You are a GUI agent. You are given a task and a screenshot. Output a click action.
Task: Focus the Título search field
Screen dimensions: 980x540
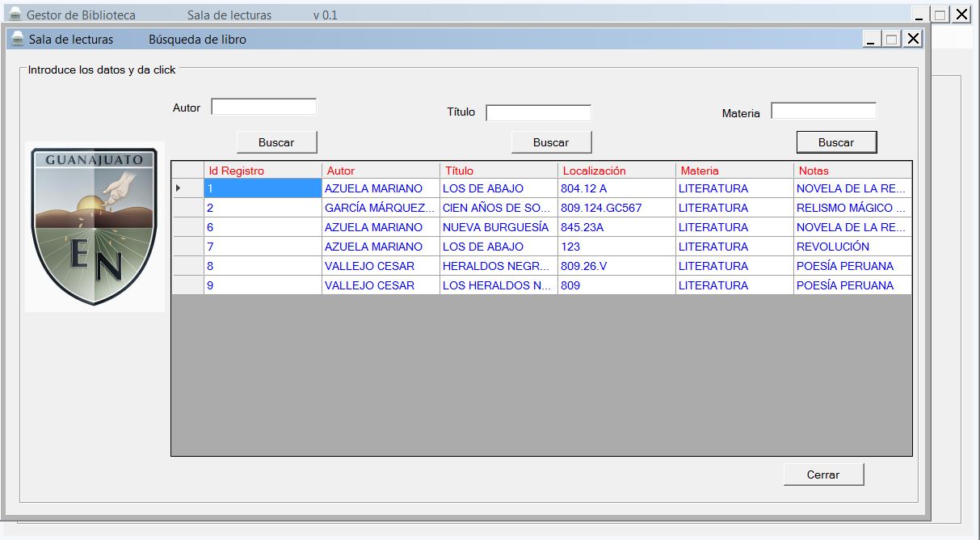tap(538, 113)
